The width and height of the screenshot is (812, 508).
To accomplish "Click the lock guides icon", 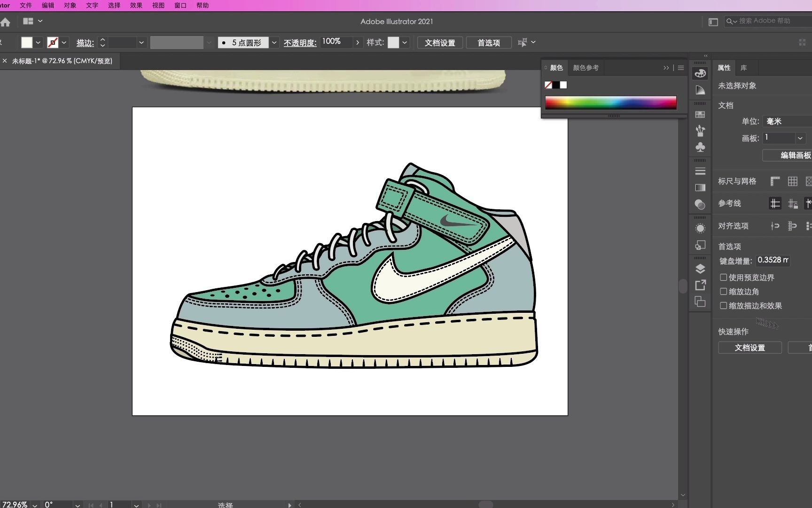I will [793, 203].
